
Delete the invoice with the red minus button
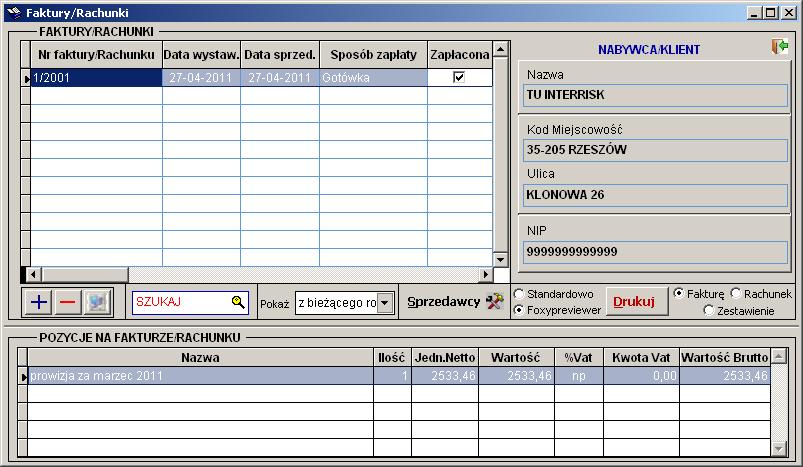tap(67, 302)
